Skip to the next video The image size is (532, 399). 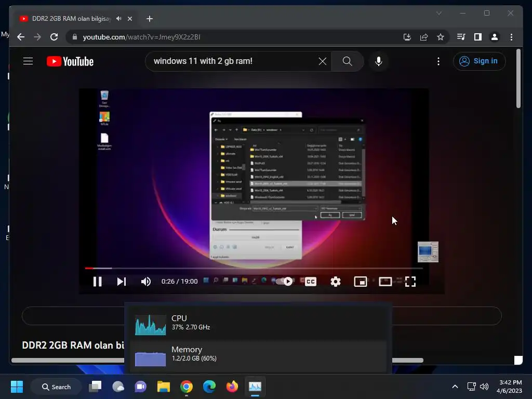click(122, 281)
